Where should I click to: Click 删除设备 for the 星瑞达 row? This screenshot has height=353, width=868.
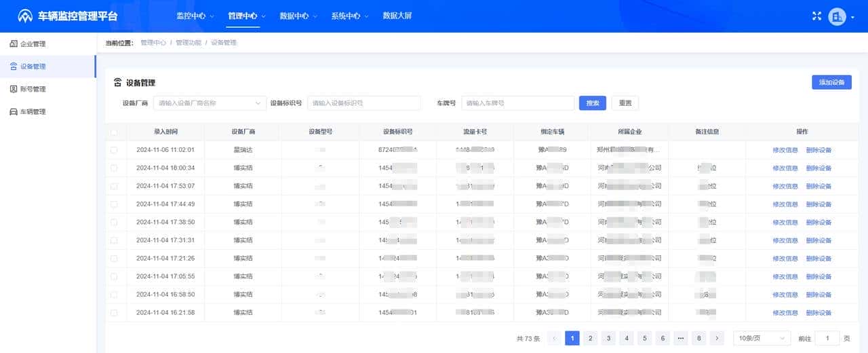[818, 150]
